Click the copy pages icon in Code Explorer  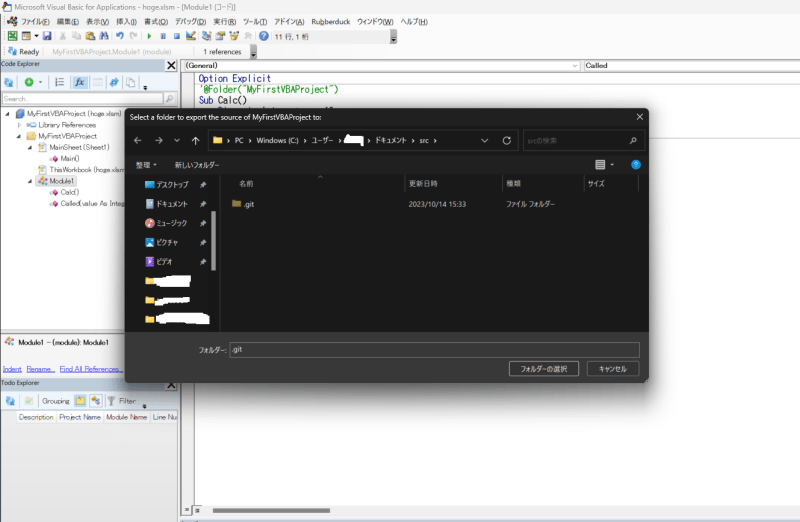(131, 82)
